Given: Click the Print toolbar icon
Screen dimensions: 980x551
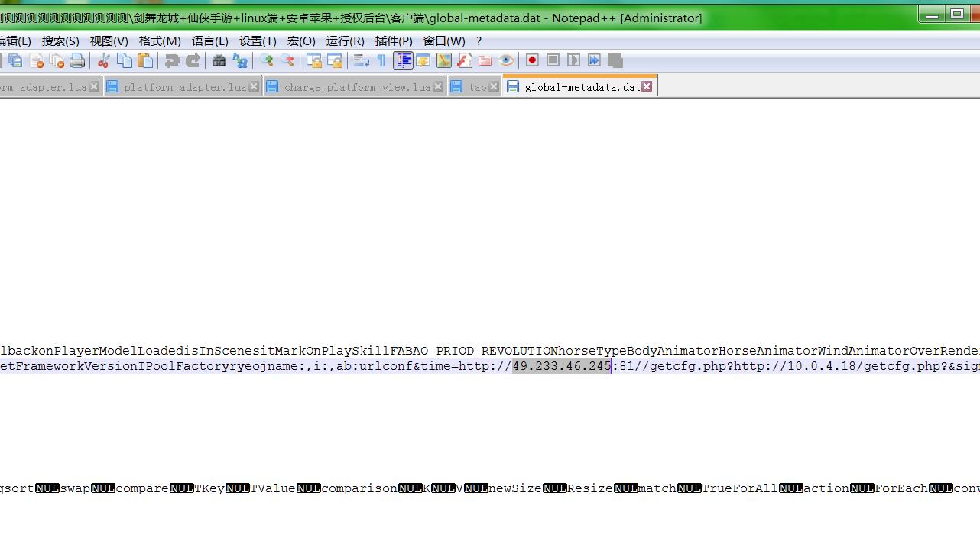Looking at the screenshot, I should click(77, 61).
